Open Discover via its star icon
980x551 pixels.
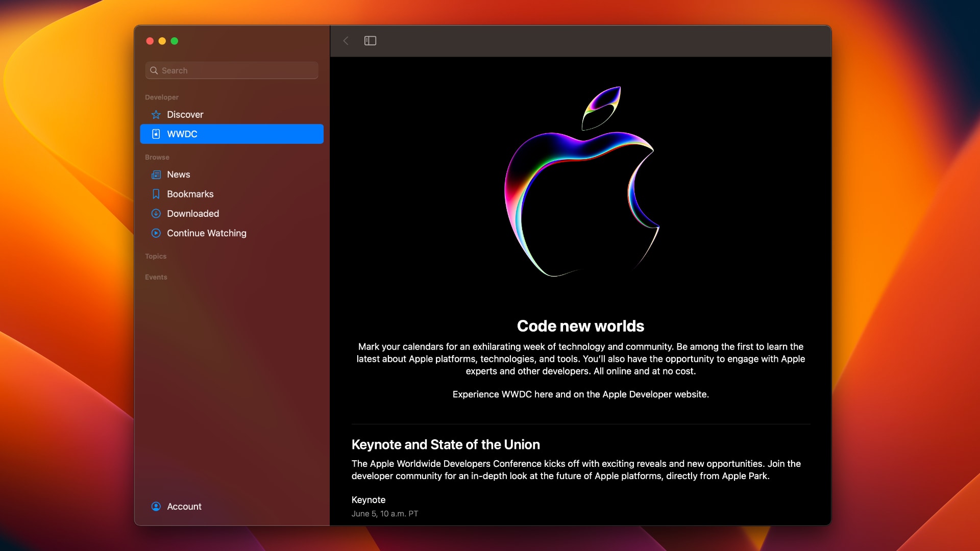point(156,115)
